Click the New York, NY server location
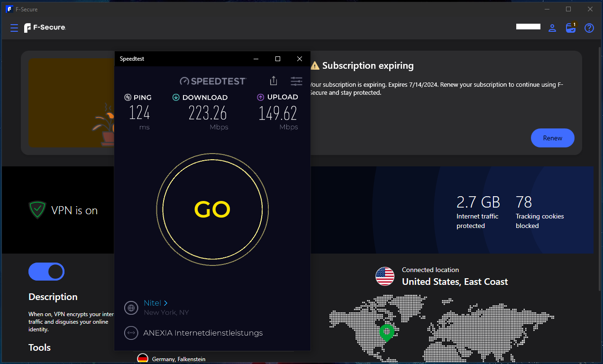This screenshot has width=603, height=364. (166, 312)
